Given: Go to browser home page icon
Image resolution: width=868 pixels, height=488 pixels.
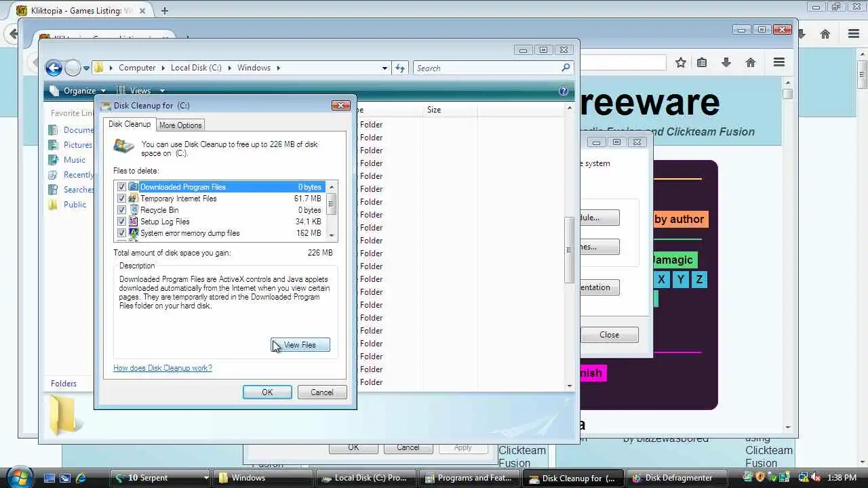Looking at the screenshot, I should (751, 62).
